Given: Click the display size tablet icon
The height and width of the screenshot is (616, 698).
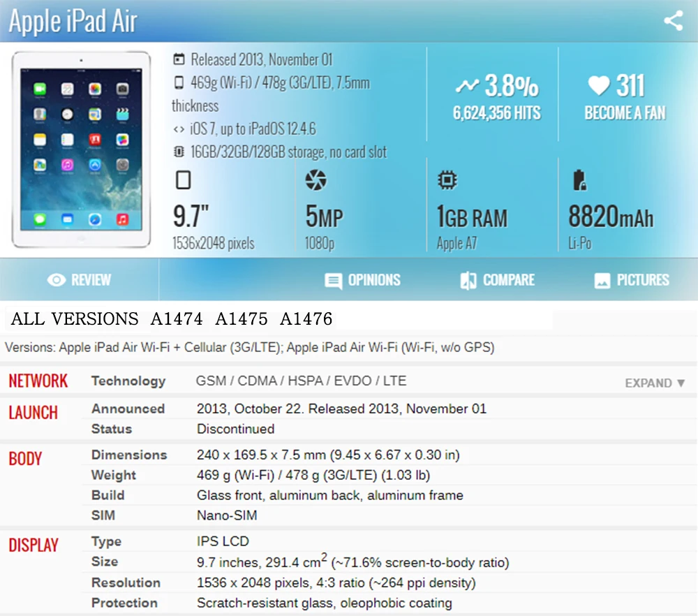Looking at the screenshot, I should point(183,180).
